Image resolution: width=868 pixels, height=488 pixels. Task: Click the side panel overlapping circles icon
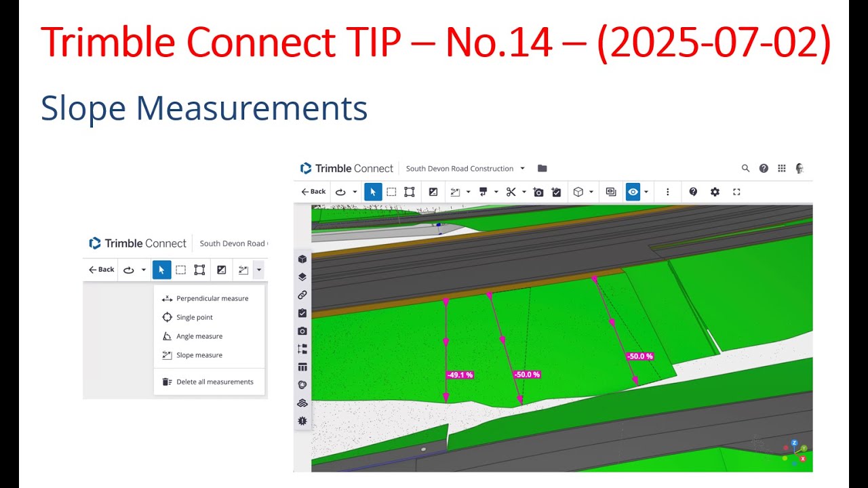pyautogui.click(x=302, y=385)
